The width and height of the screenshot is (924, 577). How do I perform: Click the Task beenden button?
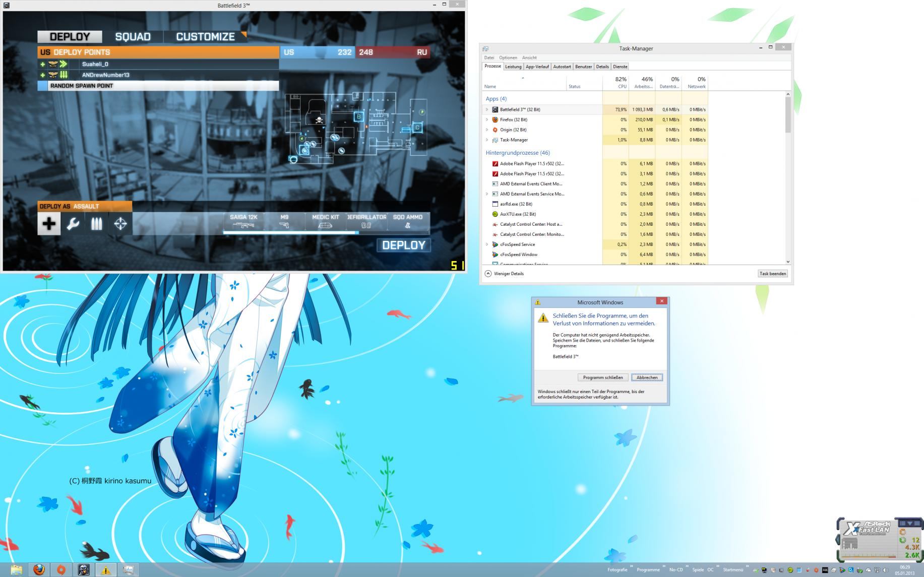click(x=773, y=274)
